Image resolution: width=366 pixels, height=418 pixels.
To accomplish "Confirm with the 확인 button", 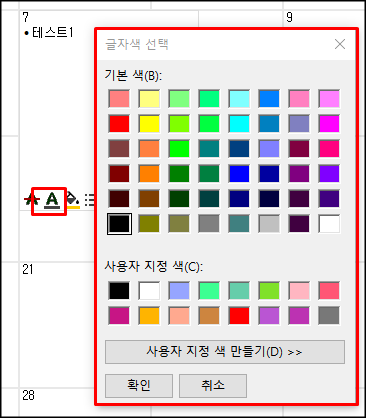I will pos(139,385).
